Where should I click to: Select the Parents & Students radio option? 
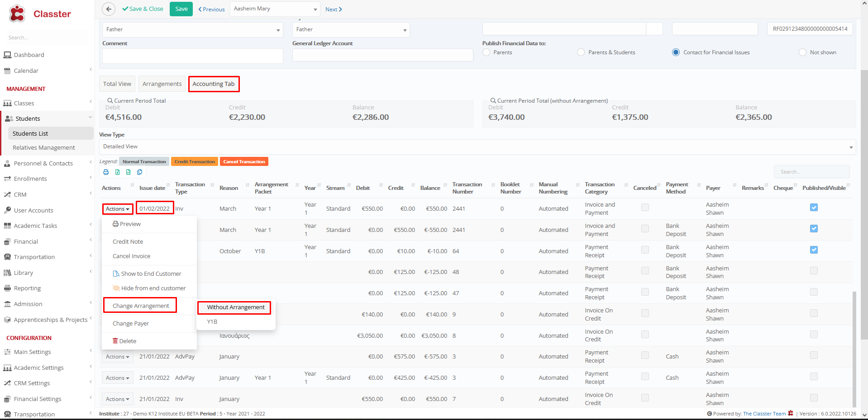(x=581, y=52)
